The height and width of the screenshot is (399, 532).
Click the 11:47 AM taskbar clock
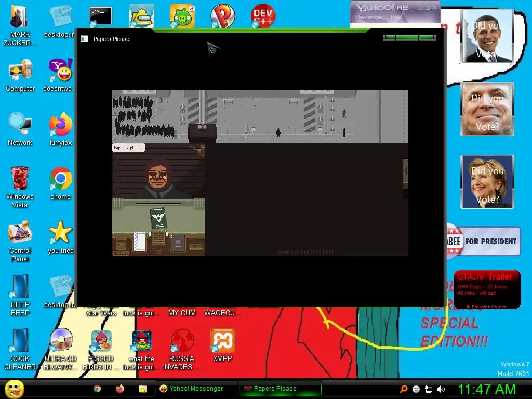pyautogui.click(x=487, y=389)
